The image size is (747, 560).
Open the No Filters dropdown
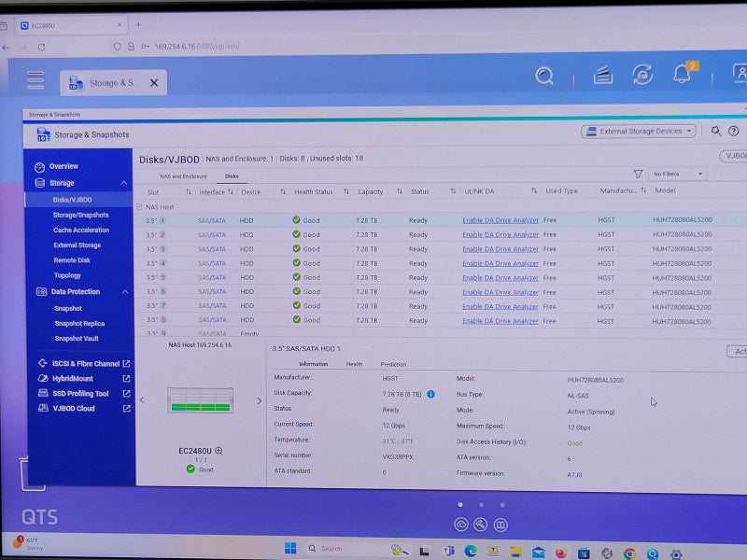coord(677,175)
